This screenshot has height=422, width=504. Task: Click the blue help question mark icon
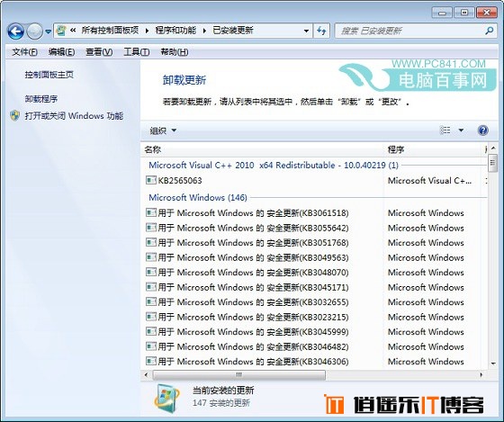[x=482, y=130]
